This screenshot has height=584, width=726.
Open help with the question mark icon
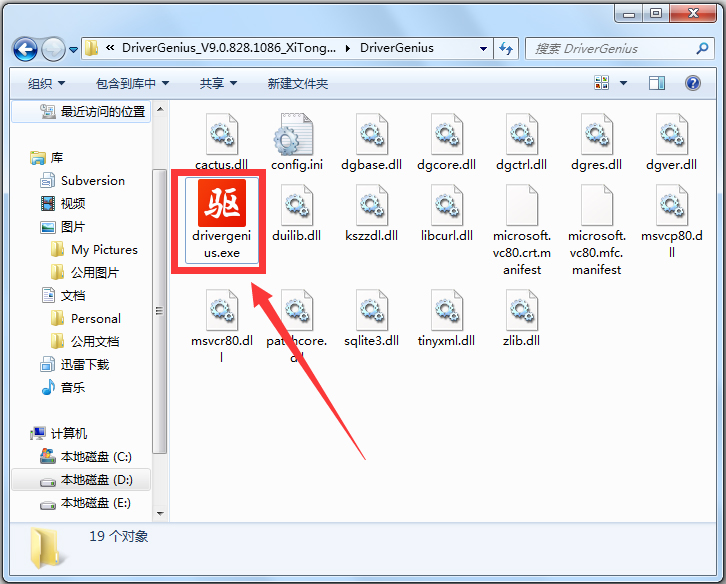coord(693,83)
